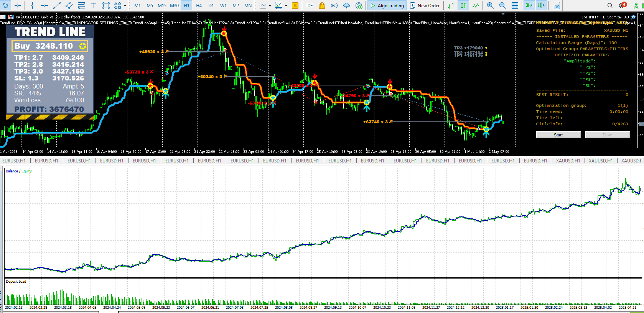The width and height of the screenshot is (644, 313).
Task: Toggle Algo Trading on or off
Action: point(387,5)
